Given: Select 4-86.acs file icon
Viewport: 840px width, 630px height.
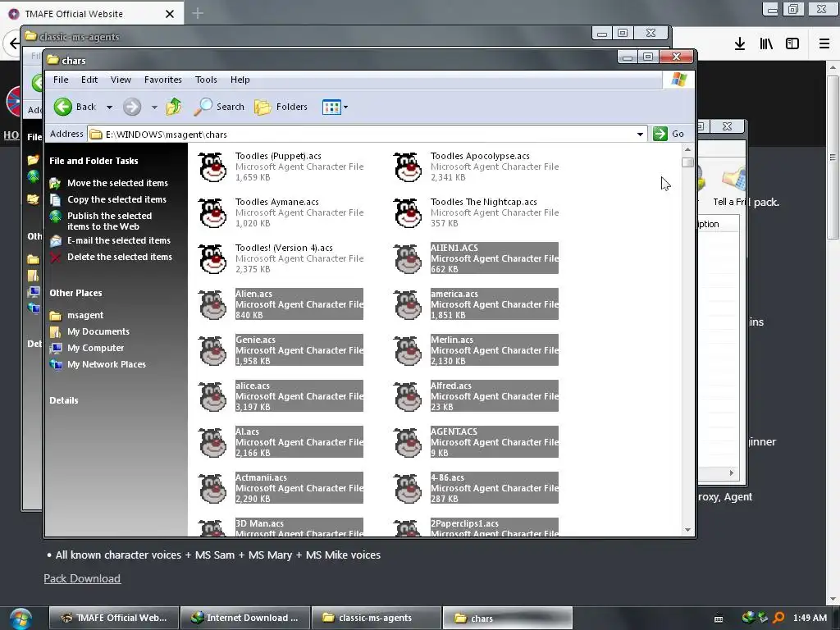Looking at the screenshot, I should pos(408,489).
